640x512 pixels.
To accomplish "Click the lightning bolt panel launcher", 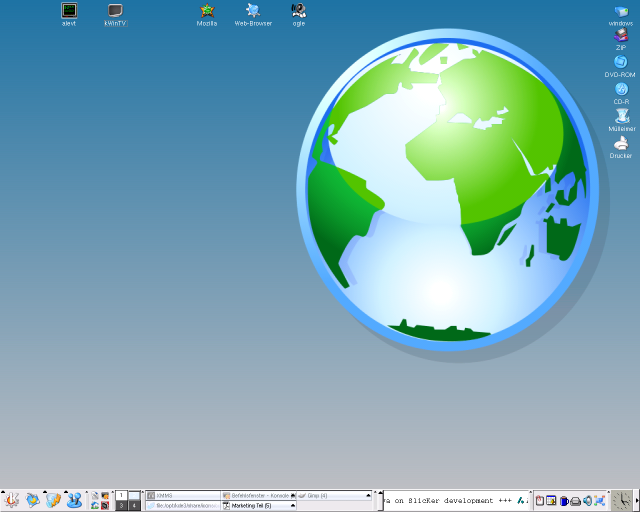I will coord(53,500).
